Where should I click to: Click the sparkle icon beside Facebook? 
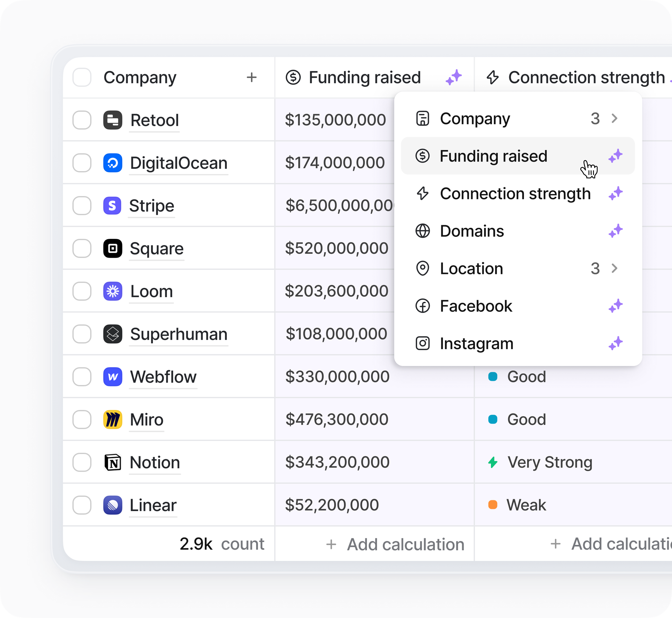tap(615, 306)
